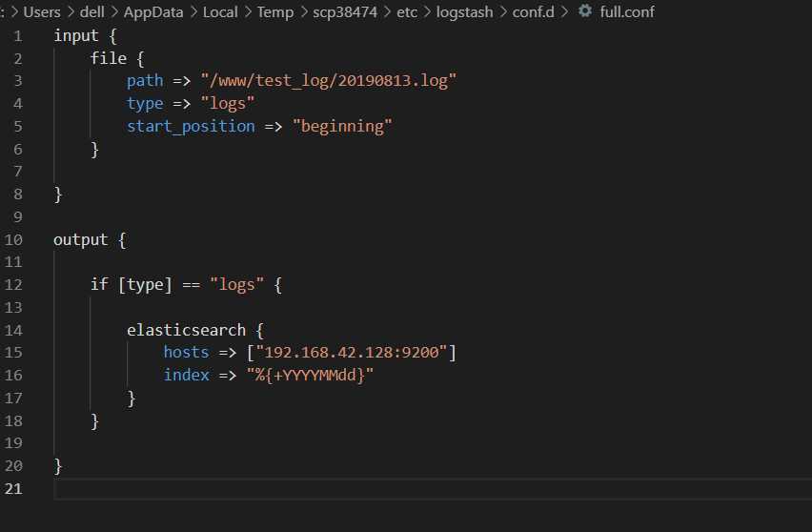Click the AppData breadcrumb segment

point(153,11)
